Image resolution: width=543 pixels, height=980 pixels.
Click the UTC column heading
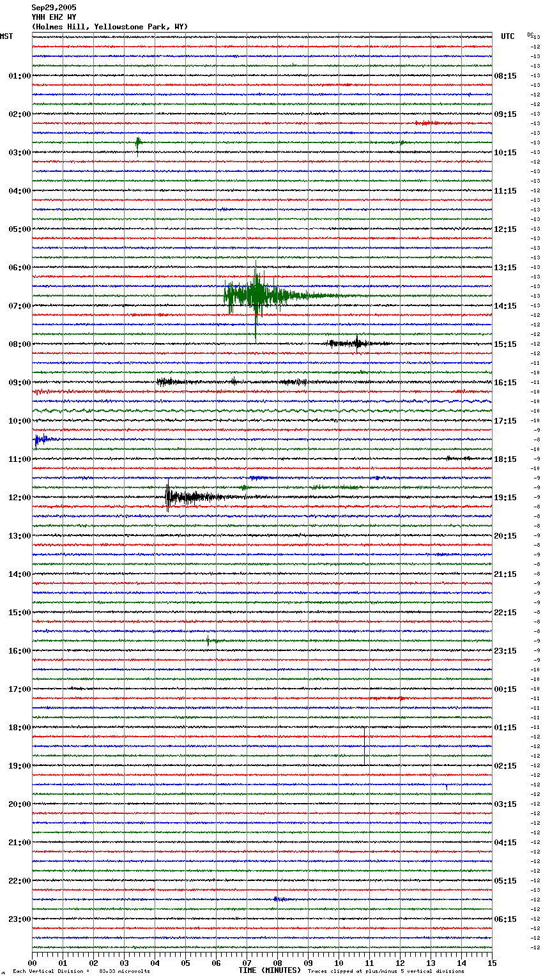point(507,36)
